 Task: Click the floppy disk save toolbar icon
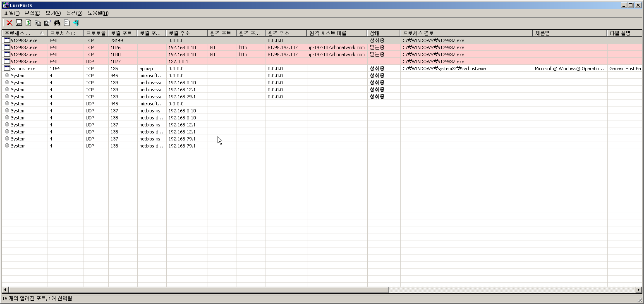(19, 23)
